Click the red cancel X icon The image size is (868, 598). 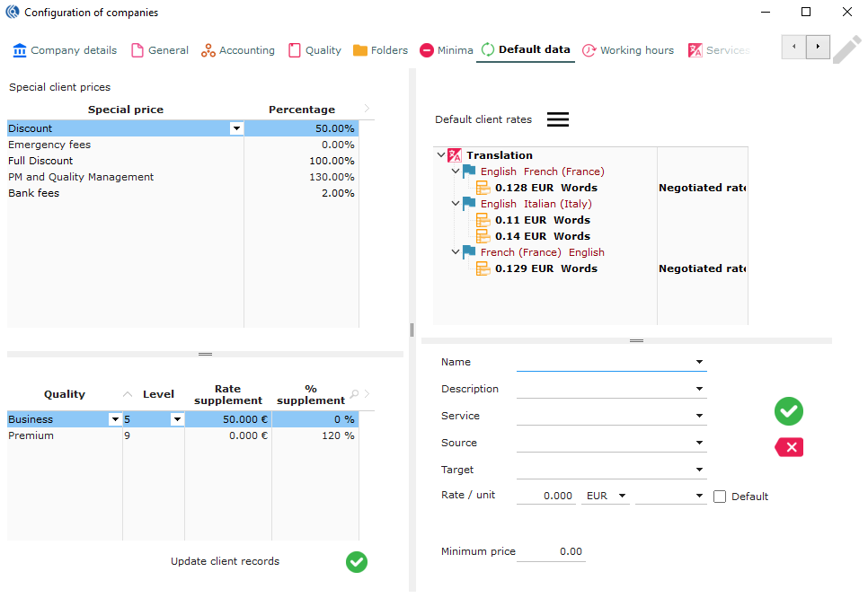tap(789, 447)
